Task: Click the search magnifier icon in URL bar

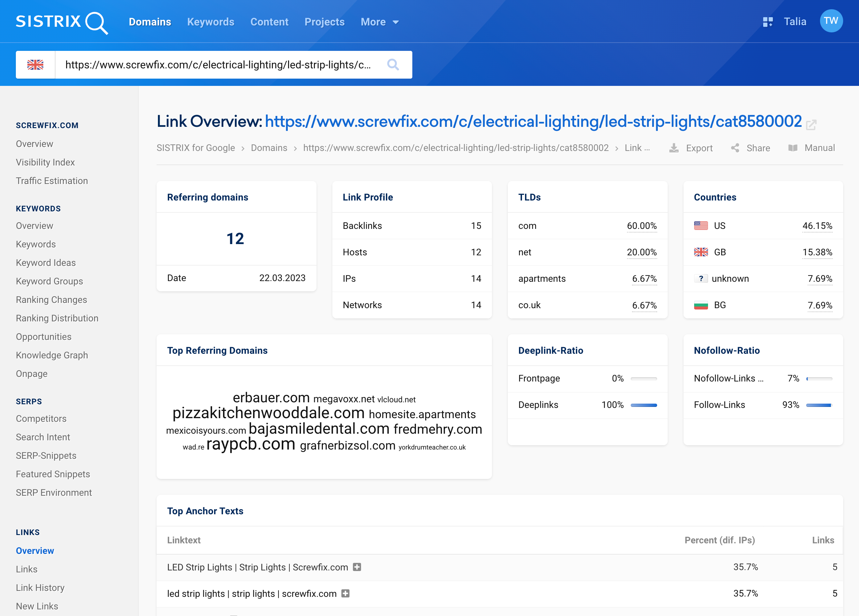Action: coord(393,65)
